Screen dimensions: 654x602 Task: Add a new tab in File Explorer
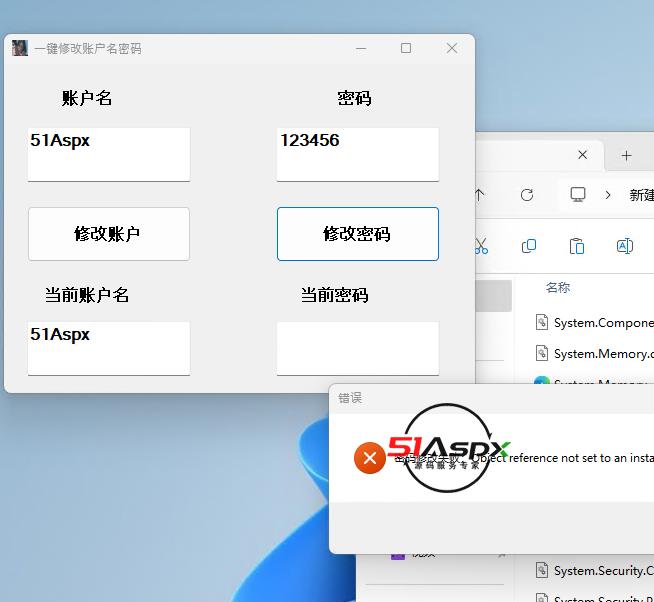click(626, 156)
